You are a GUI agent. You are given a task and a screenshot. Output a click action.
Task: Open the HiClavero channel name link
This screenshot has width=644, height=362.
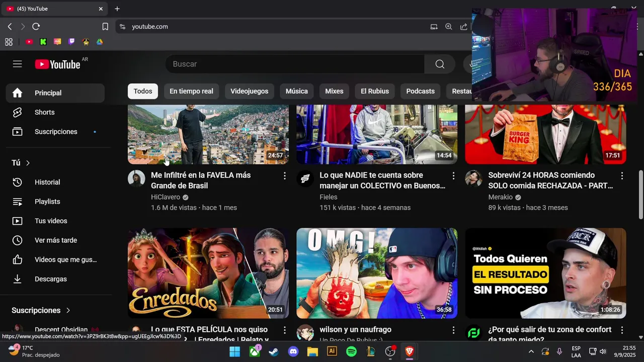point(166,197)
